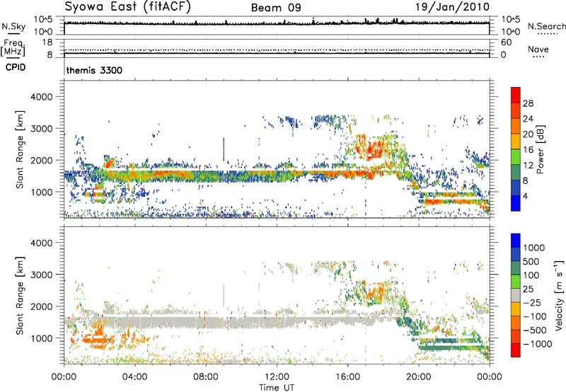The height and width of the screenshot is (392, 566).
Task: Click the blue top segment of velocity colorbar
Action: tap(516, 241)
